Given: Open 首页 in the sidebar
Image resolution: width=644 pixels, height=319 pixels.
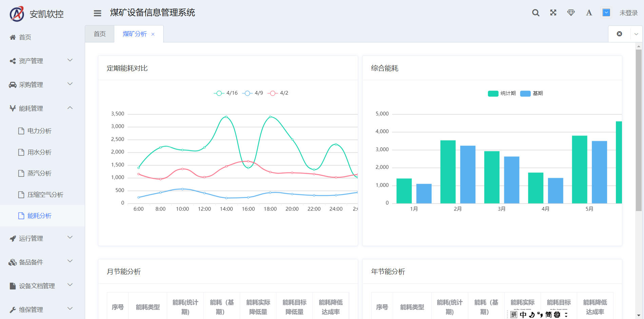Looking at the screenshot, I should 42,37.
